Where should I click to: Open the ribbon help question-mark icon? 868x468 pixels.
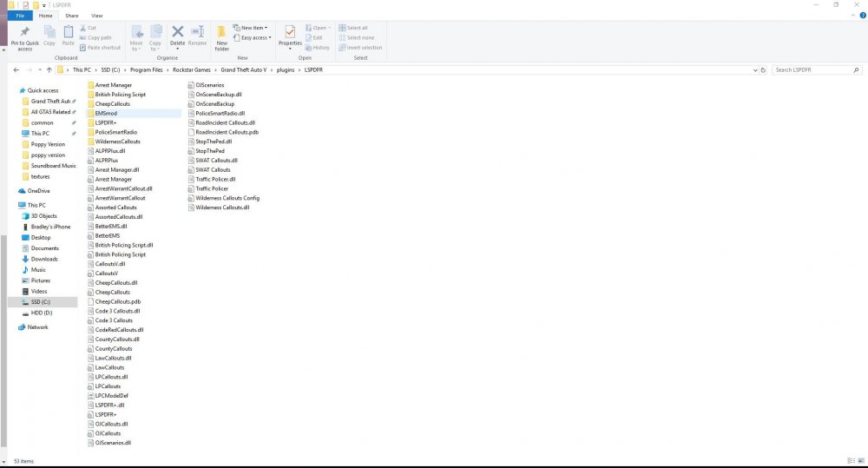[863, 16]
